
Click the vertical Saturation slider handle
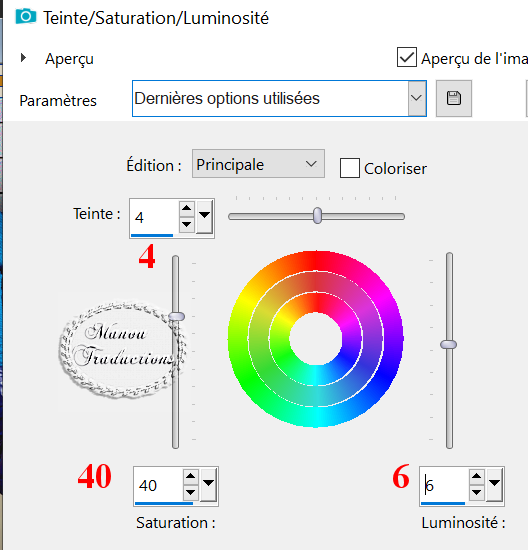(x=176, y=316)
